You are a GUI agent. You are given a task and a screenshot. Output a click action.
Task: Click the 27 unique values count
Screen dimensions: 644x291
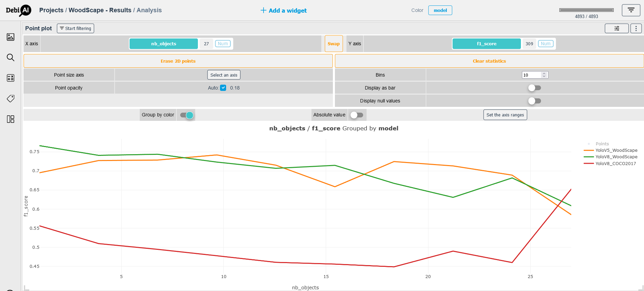pyautogui.click(x=206, y=44)
